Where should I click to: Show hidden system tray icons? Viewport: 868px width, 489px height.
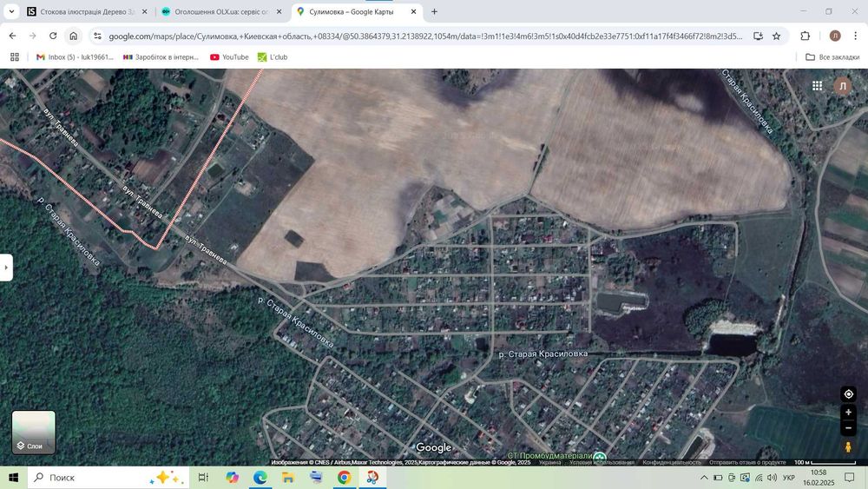coord(704,478)
